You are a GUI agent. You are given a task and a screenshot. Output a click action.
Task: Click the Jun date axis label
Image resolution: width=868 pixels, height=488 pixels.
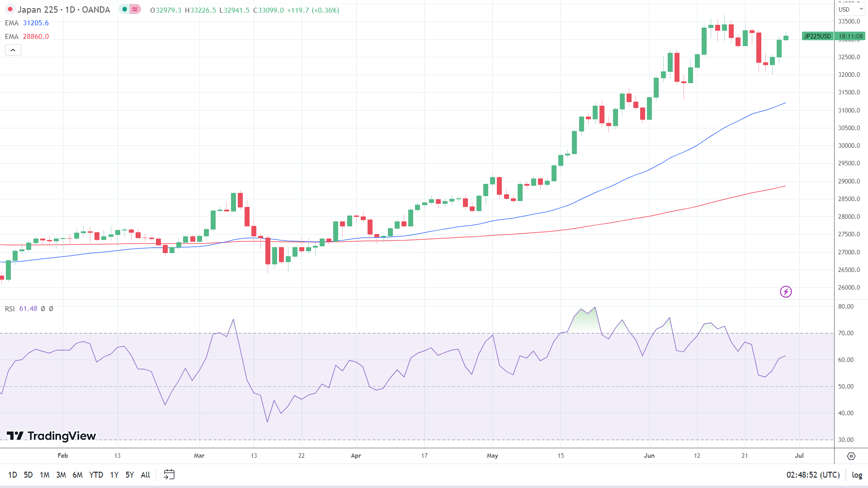pos(649,455)
